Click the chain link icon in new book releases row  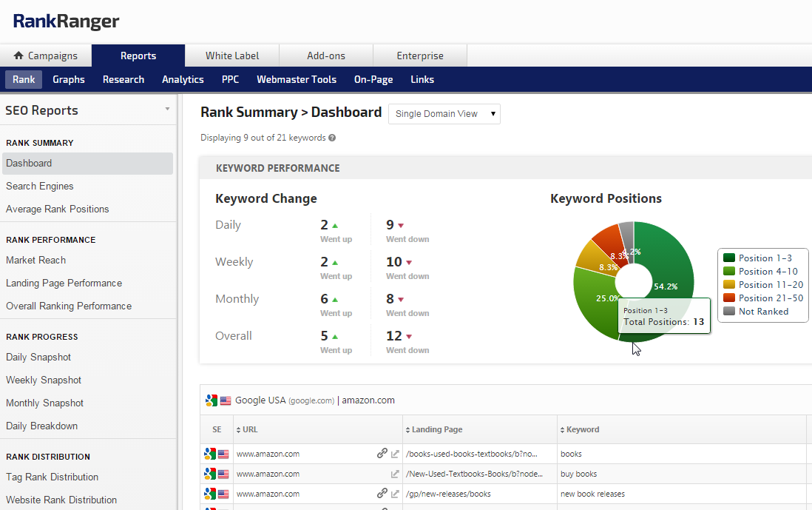[x=382, y=494]
